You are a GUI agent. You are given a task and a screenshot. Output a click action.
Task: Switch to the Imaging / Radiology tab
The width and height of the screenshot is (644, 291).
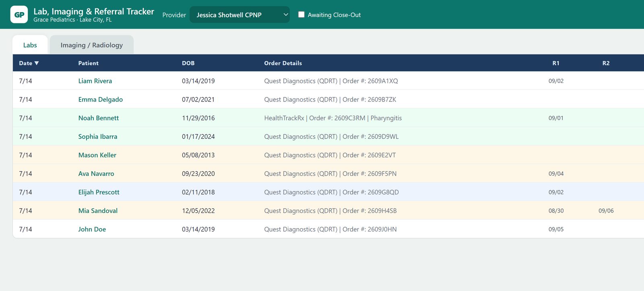[92, 45]
